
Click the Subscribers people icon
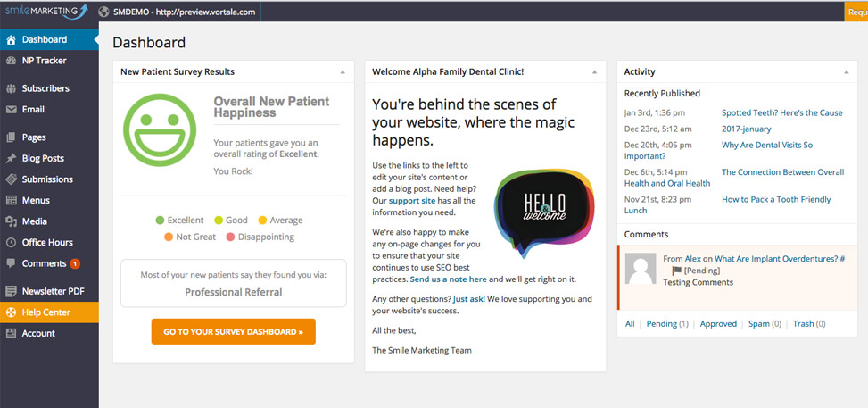point(11,88)
